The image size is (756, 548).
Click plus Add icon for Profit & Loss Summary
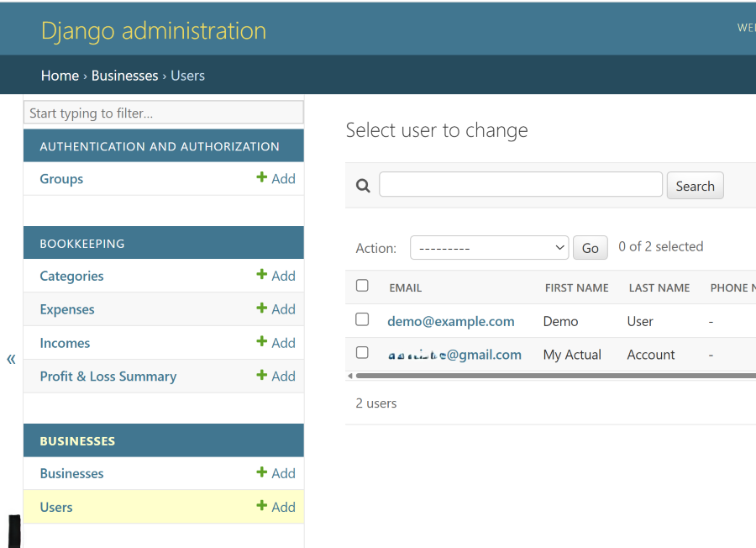[x=262, y=376]
